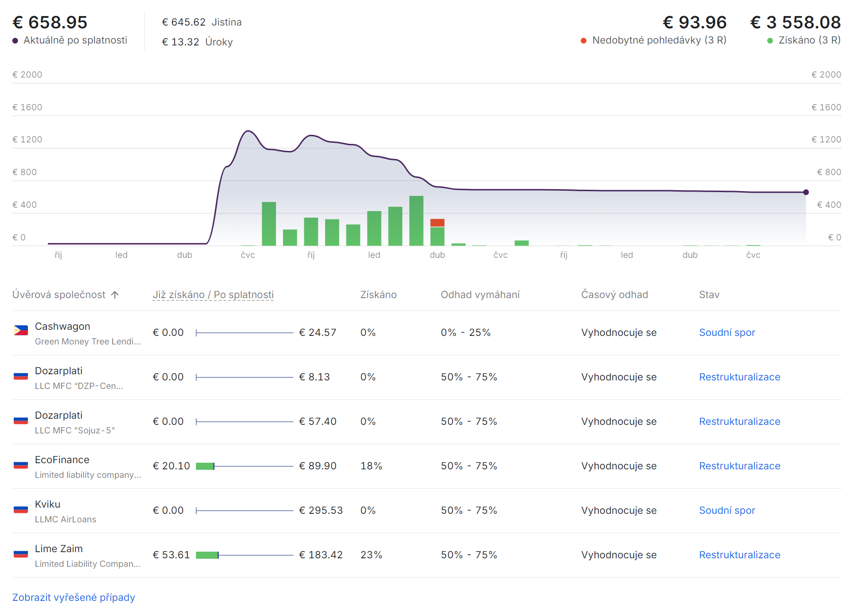Screen dimensions: 851x616
Task: Click the LLMC AirLoans subtitle
Action: pyautogui.click(x=65, y=519)
